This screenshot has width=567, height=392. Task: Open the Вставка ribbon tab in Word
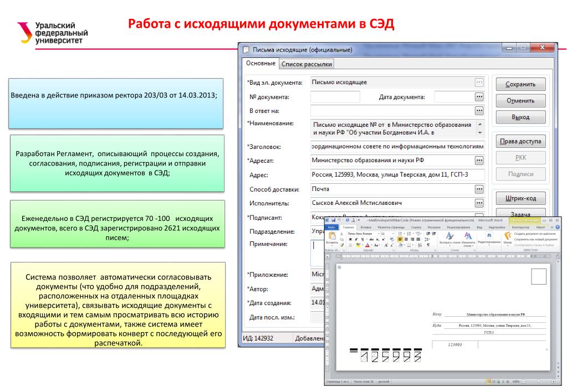366,227
